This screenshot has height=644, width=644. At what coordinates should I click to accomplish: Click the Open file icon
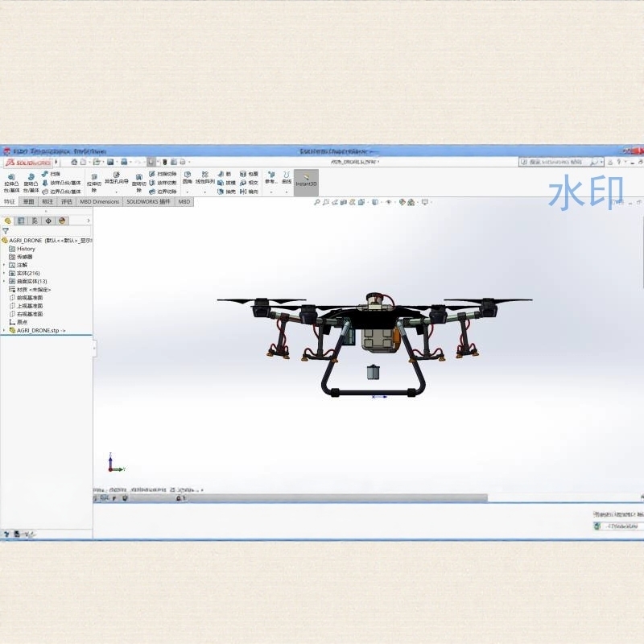click(x=97, y=162)
